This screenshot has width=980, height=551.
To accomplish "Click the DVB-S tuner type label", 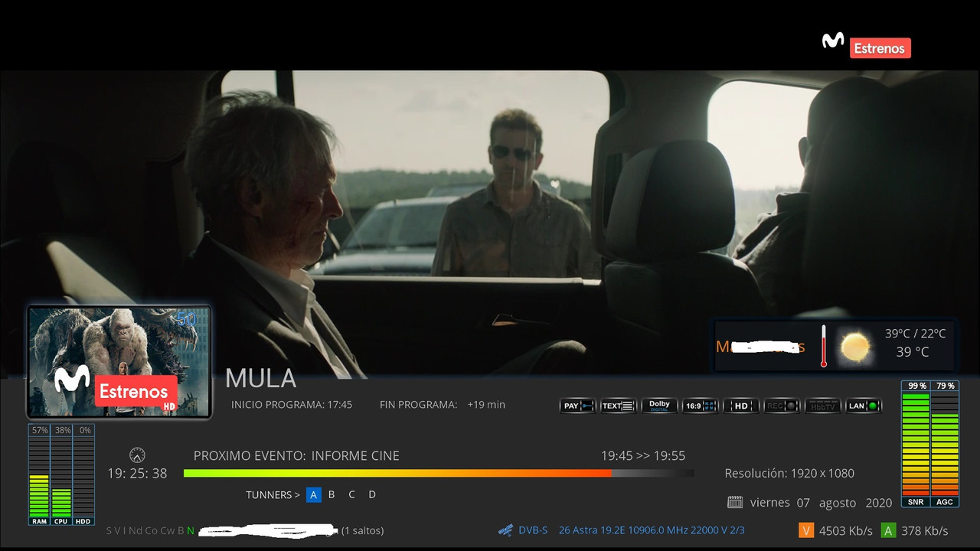I will tap(533, 530).
